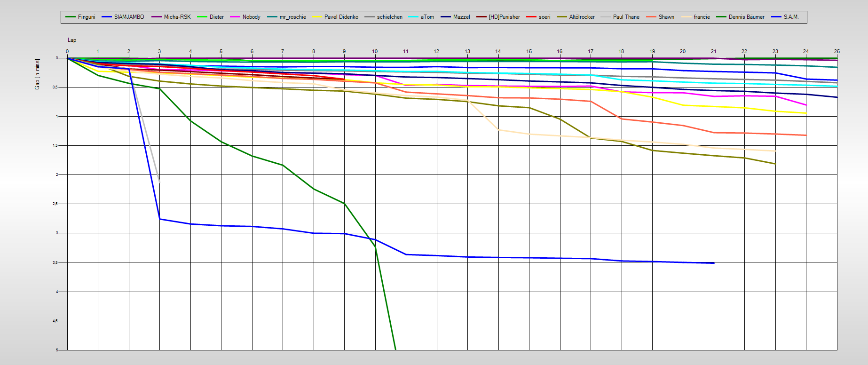Select the Shawn orange legend swatch

(x=651, y=17)
